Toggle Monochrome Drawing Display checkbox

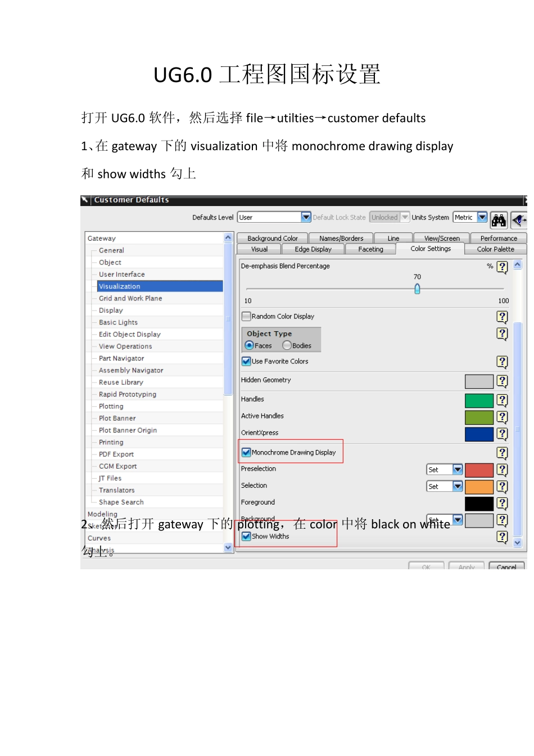point(246,452)
